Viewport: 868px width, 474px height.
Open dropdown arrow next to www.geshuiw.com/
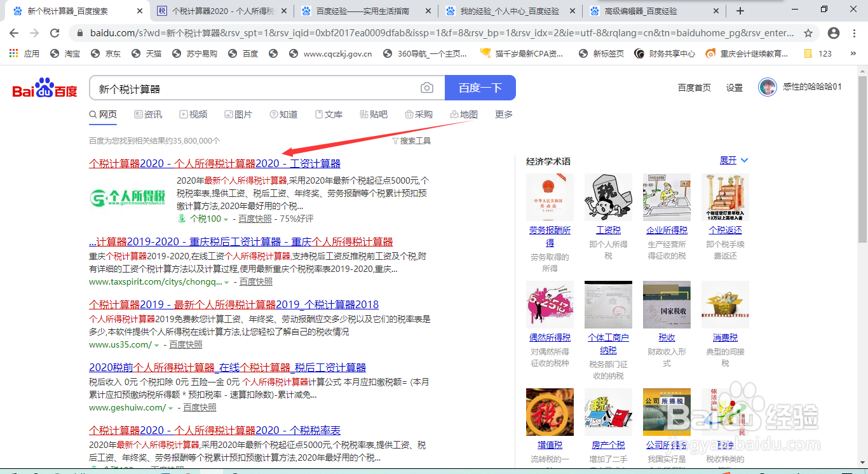170,408
